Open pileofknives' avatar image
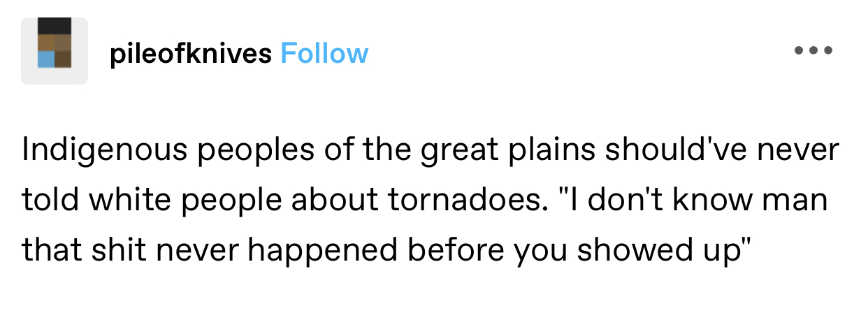The height and width of the screenshot is (313, 868). (x=55, y=51)
